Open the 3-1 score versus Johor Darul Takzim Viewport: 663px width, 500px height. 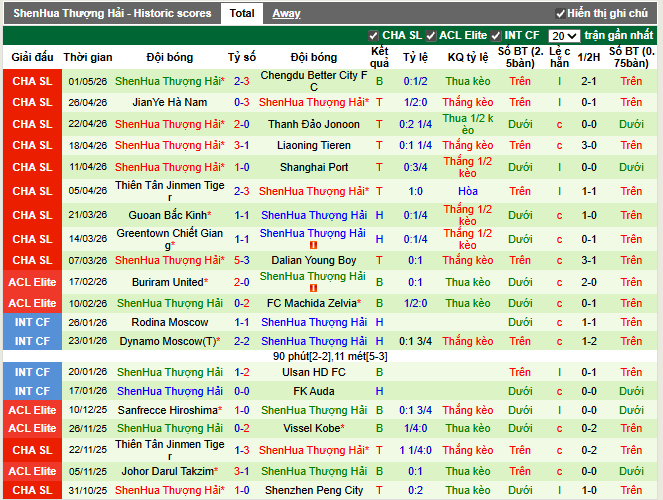(242, 471)
